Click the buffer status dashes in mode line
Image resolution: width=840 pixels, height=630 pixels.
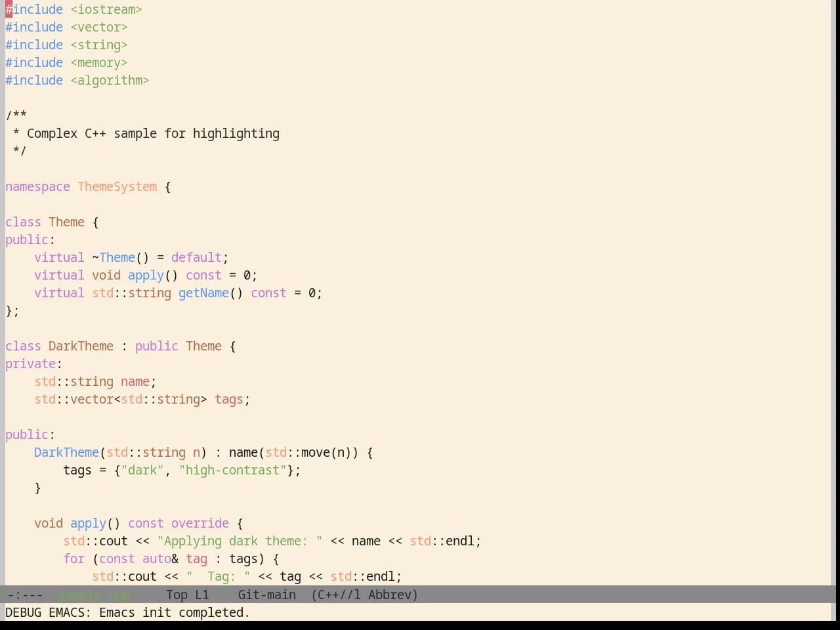coord(26,595)
